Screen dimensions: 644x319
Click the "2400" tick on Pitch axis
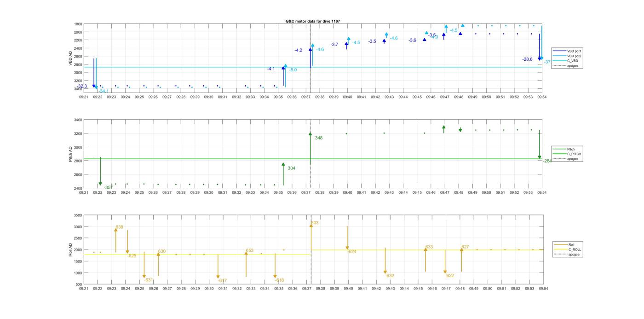78,188
